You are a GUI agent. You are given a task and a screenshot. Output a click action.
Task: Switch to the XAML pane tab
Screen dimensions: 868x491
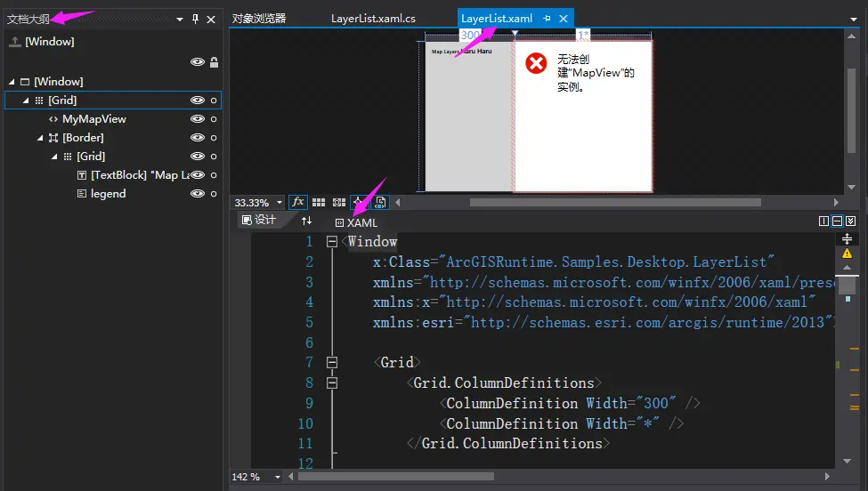pos(356,222)
